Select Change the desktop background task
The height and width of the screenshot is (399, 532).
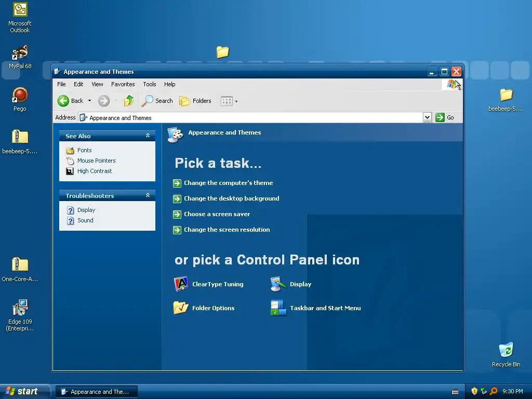click(x=231, y=198)
